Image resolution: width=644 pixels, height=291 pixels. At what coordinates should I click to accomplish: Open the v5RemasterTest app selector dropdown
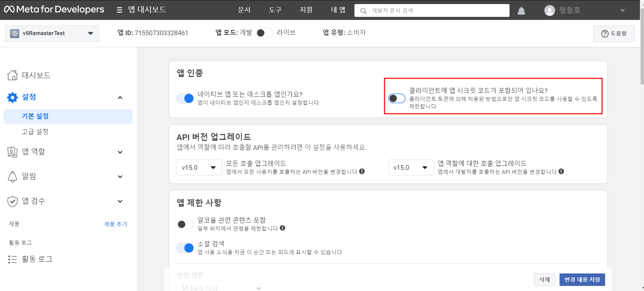coord(52,33)
